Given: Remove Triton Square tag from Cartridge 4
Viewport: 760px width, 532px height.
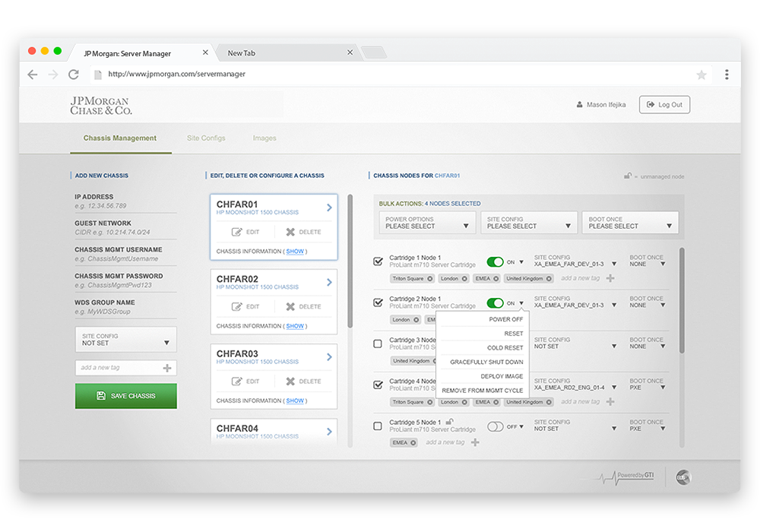Looking at the screenshot, I should tap(430, 402).
